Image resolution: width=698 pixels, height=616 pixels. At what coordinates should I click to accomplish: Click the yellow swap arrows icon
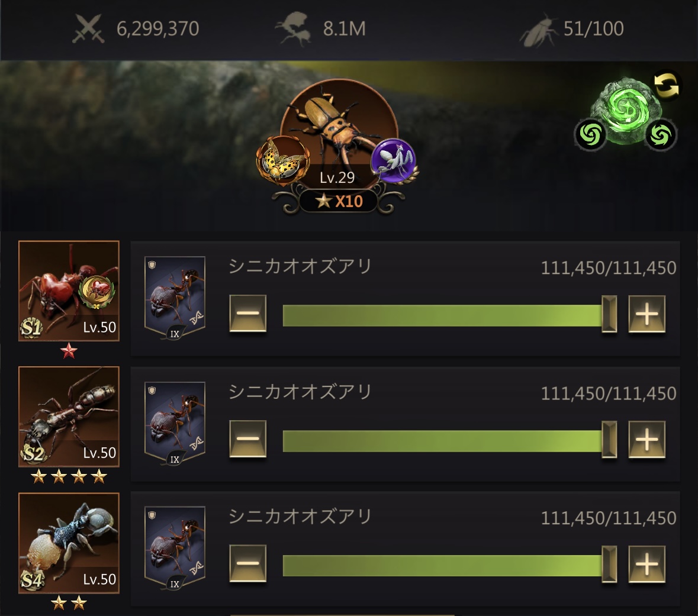tap(666, 85)
